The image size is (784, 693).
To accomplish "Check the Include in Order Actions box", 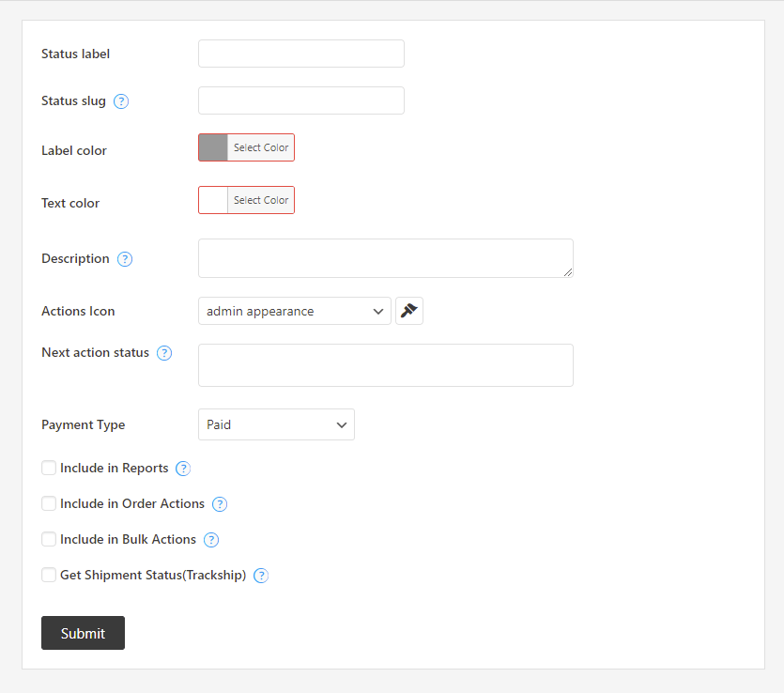I will (48, 503).
